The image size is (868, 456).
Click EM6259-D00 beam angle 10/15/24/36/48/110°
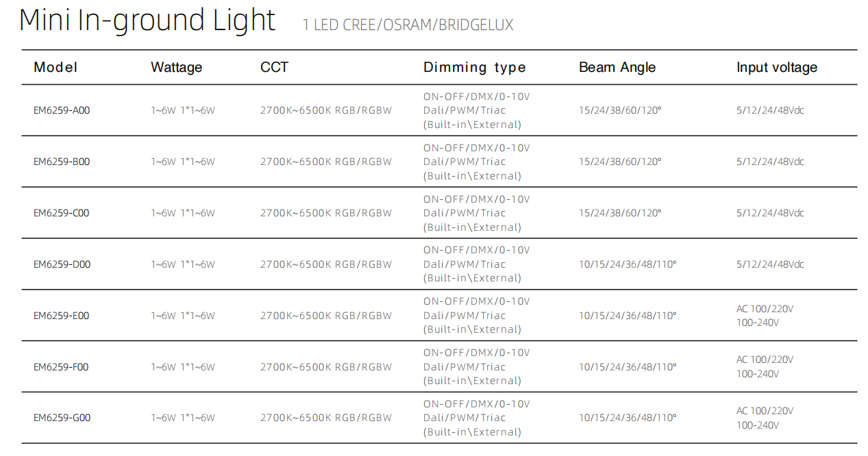[x=628, y=264]
